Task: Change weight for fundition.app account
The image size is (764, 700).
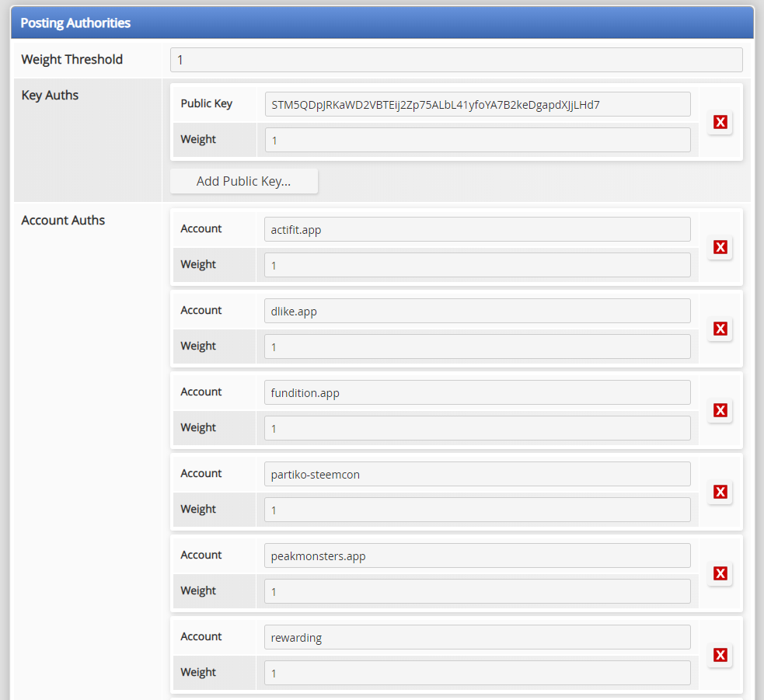Action: [477, 428]
